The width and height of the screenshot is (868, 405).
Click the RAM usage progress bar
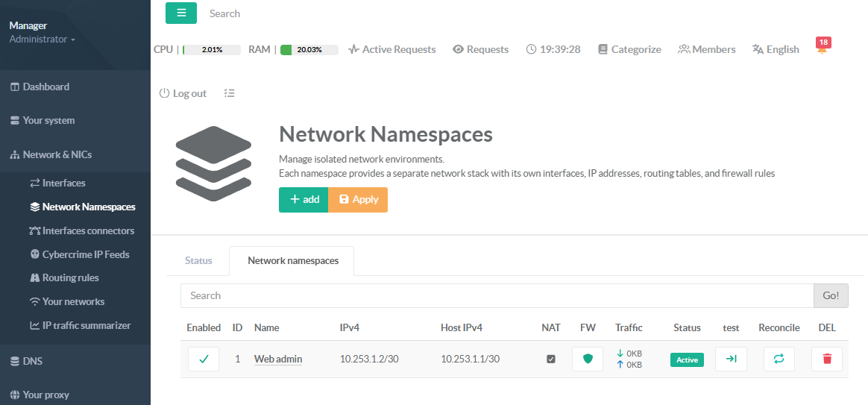tap(309, 50)
